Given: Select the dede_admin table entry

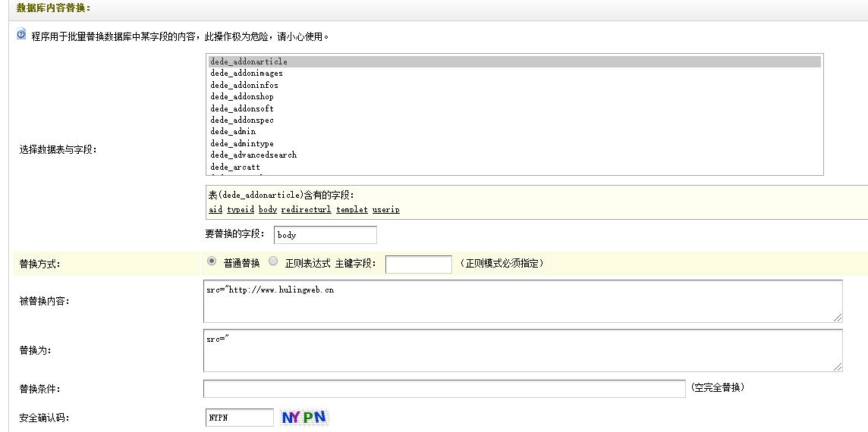Looking at the screenshot, I should pos(233,132).
